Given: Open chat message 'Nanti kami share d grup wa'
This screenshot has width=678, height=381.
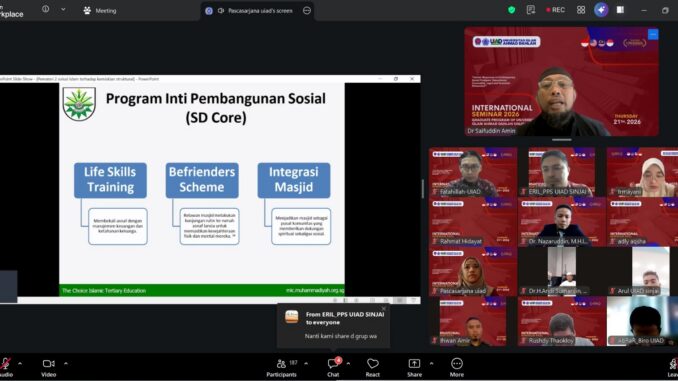Looking at the screenshot, I should 341,336.
